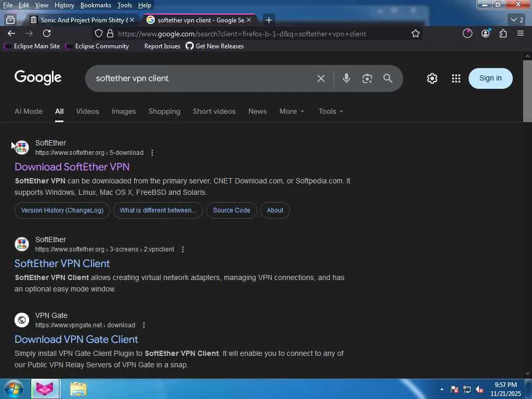Open the Tools menu in menu bar

click(x=125, y=5)
